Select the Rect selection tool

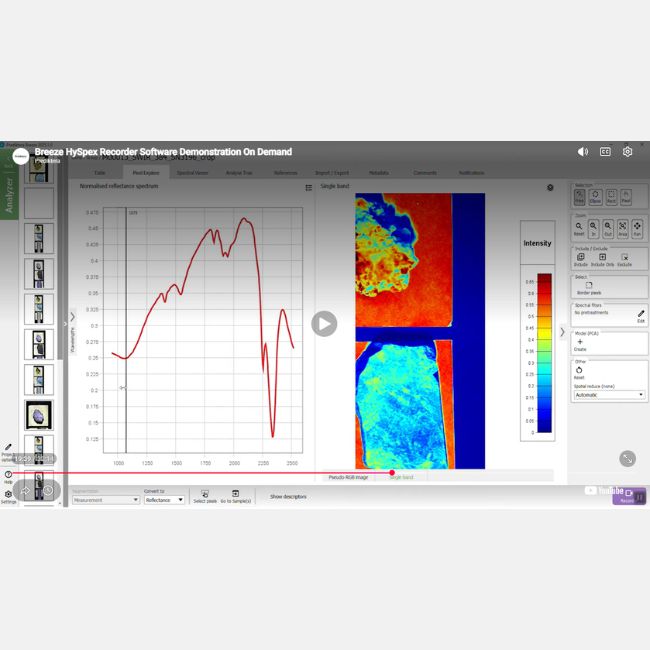click(x=611, y=197)
